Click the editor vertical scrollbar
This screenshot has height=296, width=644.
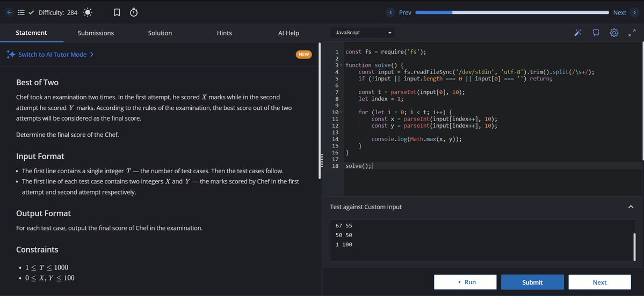point(642,100)
